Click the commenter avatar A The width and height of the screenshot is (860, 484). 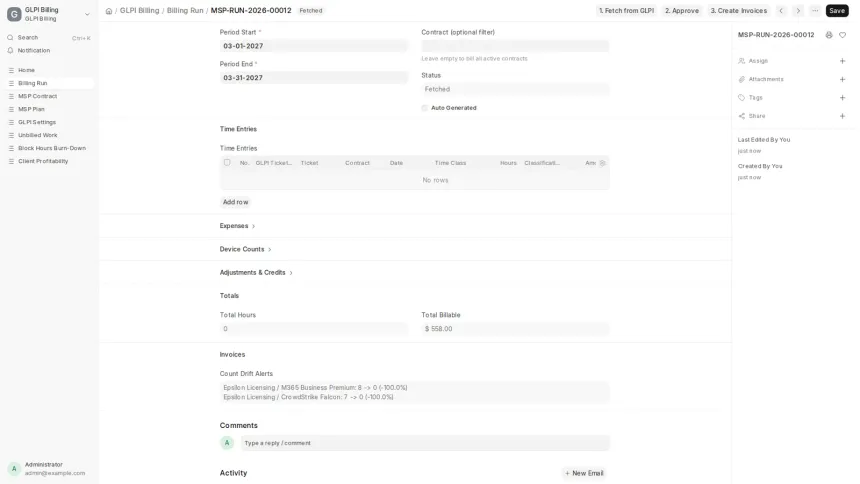pos(227,443)
